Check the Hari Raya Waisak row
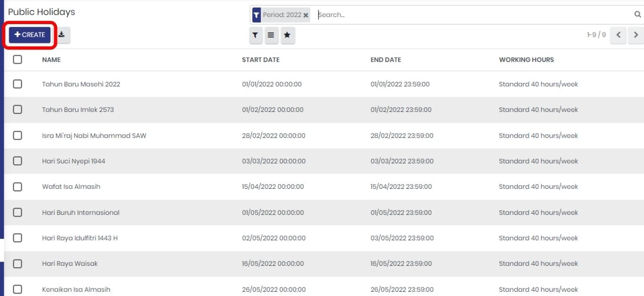 click(x=17, y=263)
